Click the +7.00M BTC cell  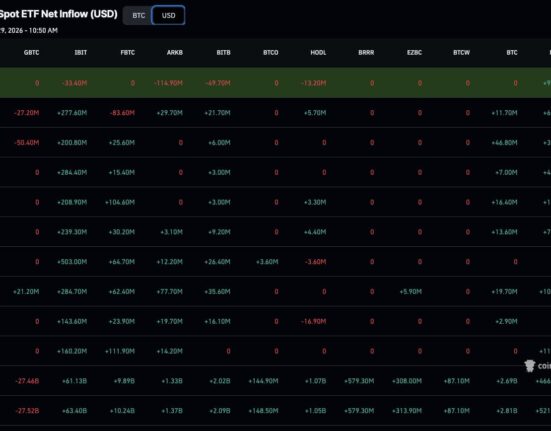point(506,172)
